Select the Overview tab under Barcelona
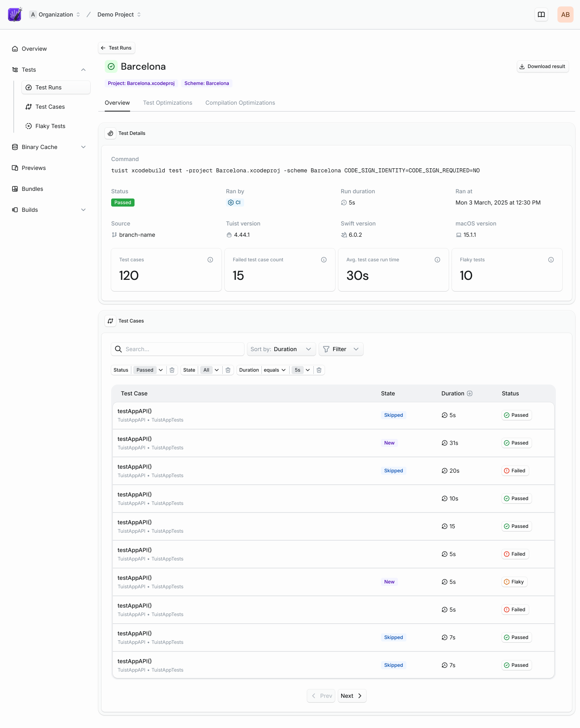This screenshot has width=580, height=728. tap(117, 103)
